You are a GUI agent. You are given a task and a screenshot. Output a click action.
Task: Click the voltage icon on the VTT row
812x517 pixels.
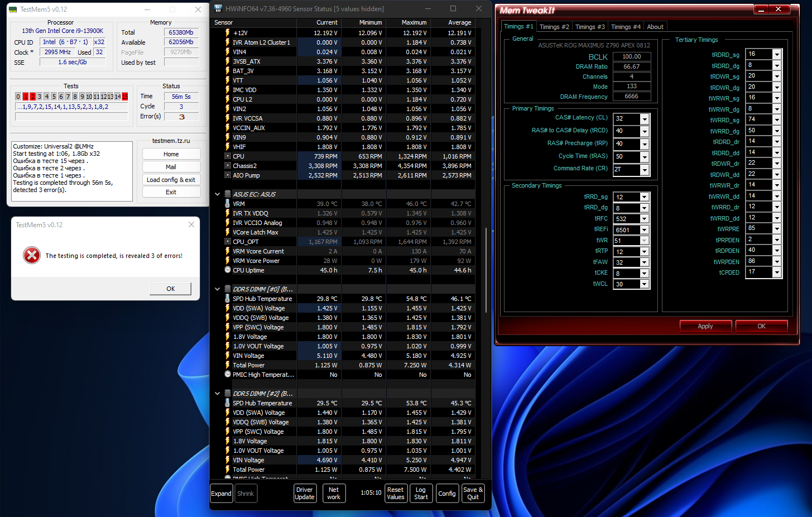[x=227, y=80]
